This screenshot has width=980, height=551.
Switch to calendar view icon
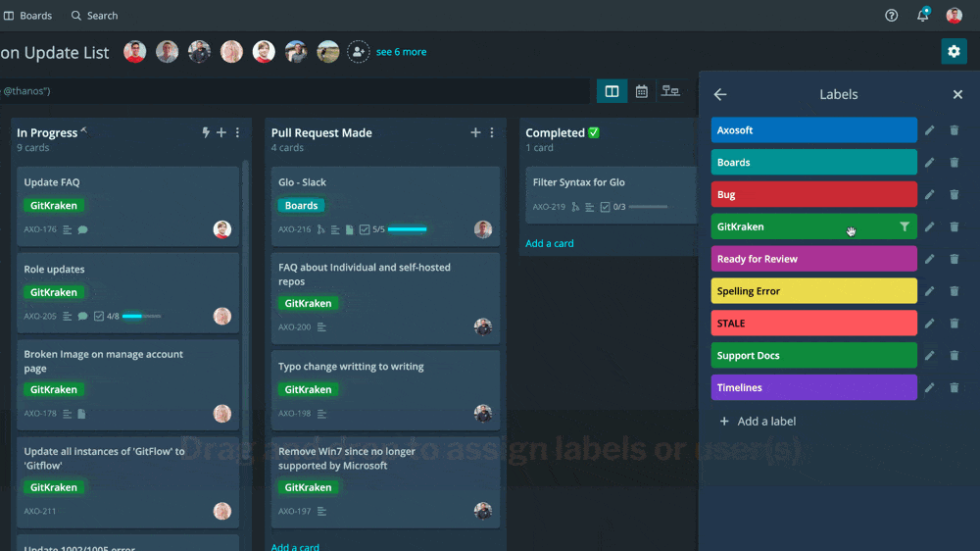[x=641, y=91]
